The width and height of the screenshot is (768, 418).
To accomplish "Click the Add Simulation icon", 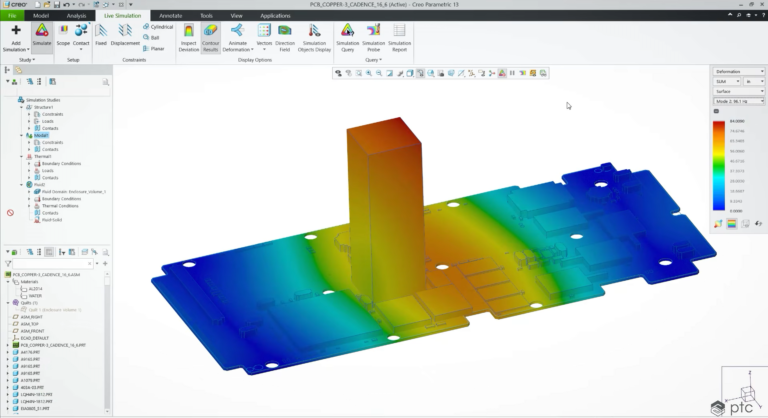I will click(x=16, y=30).
